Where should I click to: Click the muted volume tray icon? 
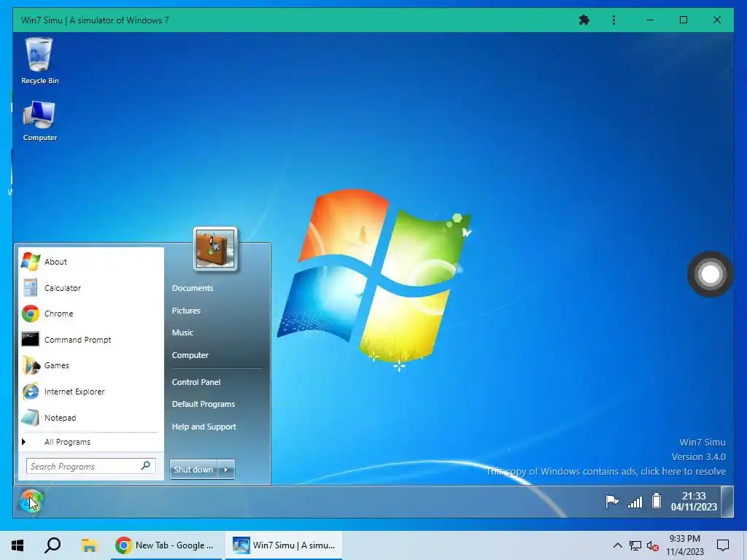pos(653,546)
